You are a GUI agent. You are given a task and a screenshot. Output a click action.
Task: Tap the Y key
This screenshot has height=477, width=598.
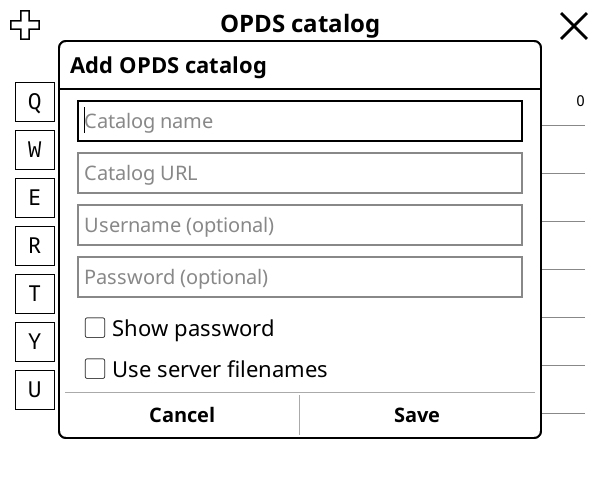[x=35, y=342]
